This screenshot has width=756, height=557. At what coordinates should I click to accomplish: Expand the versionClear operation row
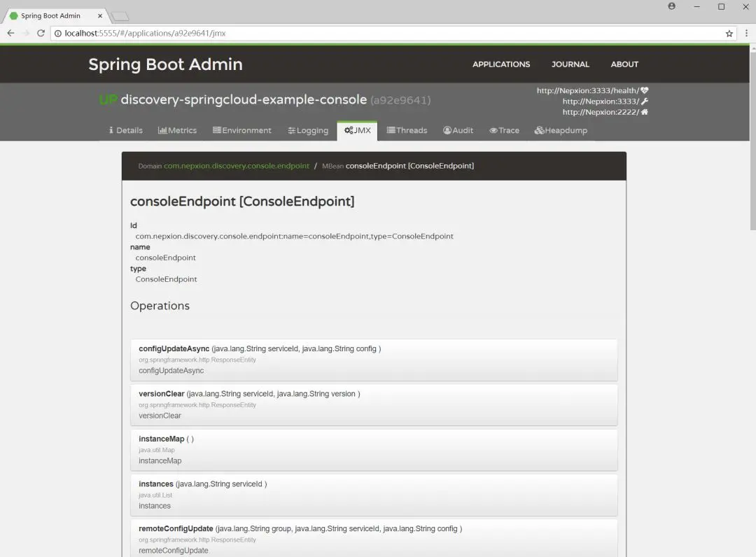pyautogui.click(x=374, y=404)
